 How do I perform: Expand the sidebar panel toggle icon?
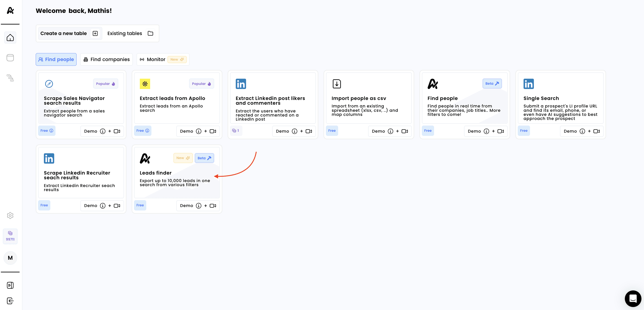click(x=10, y=285)
